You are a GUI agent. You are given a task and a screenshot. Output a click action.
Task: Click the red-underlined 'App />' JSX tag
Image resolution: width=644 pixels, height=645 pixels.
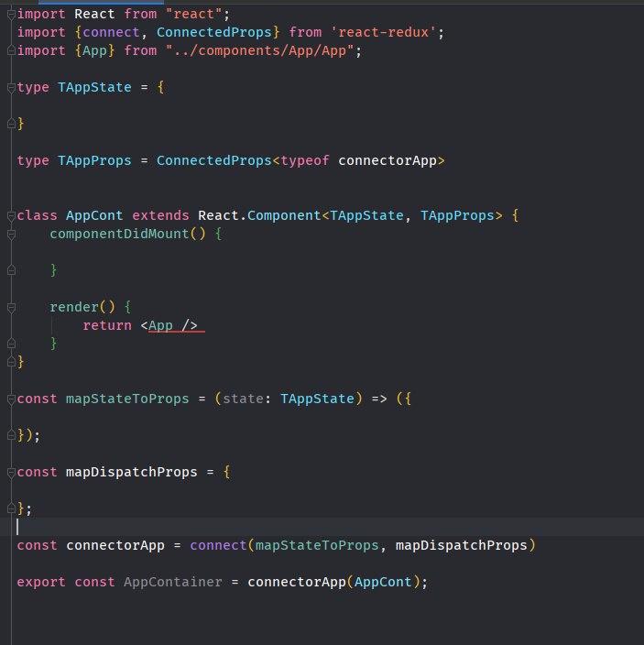[x=173, y=325]
